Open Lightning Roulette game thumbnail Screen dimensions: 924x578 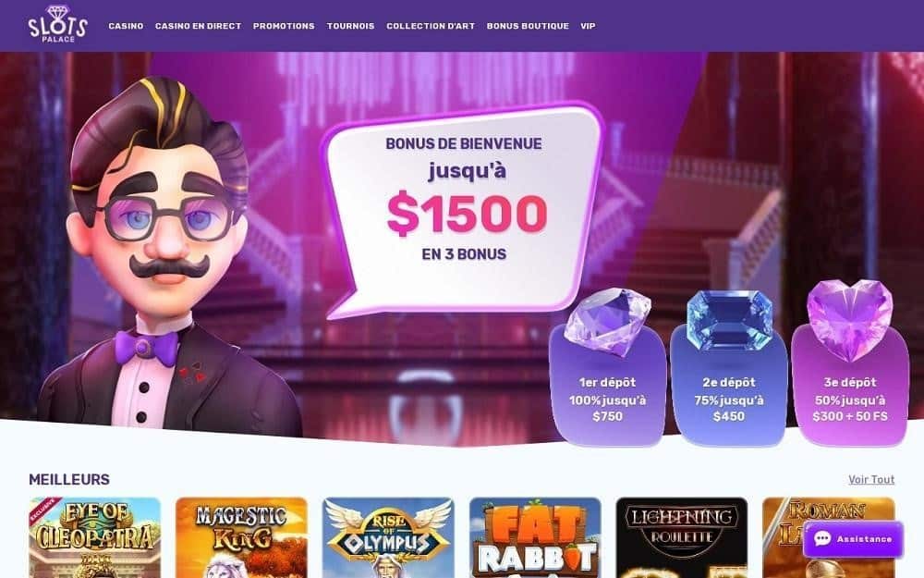(x=682, y=537)
